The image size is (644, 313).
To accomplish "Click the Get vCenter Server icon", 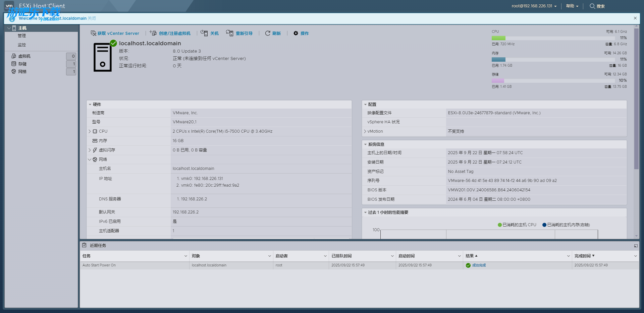I will pos(94,33).
